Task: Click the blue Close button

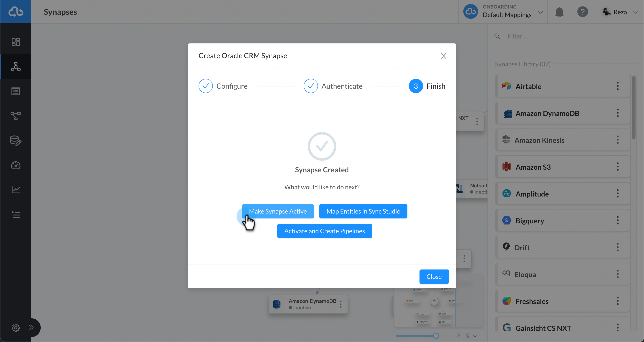Action: click(x=434, y=276)
